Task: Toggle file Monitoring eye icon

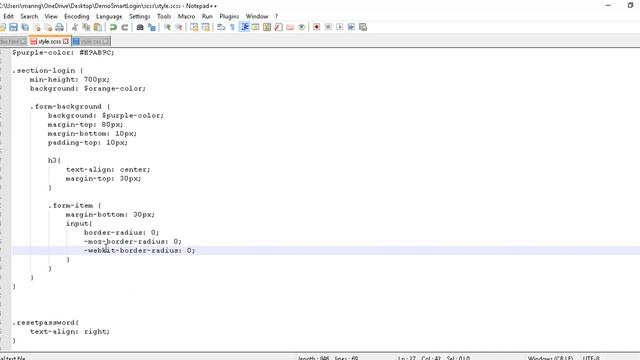Action: click(301, 27)
